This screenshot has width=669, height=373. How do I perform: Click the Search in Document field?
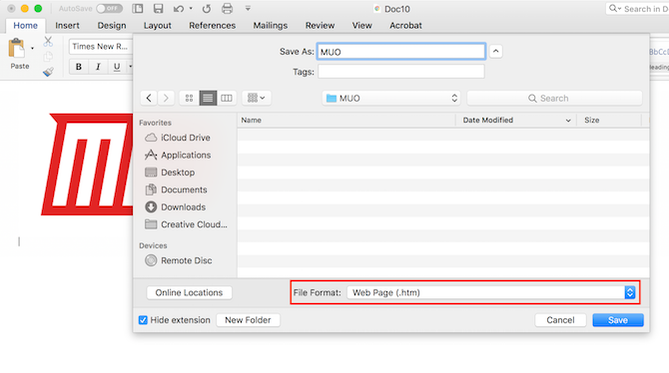point(637,9)
